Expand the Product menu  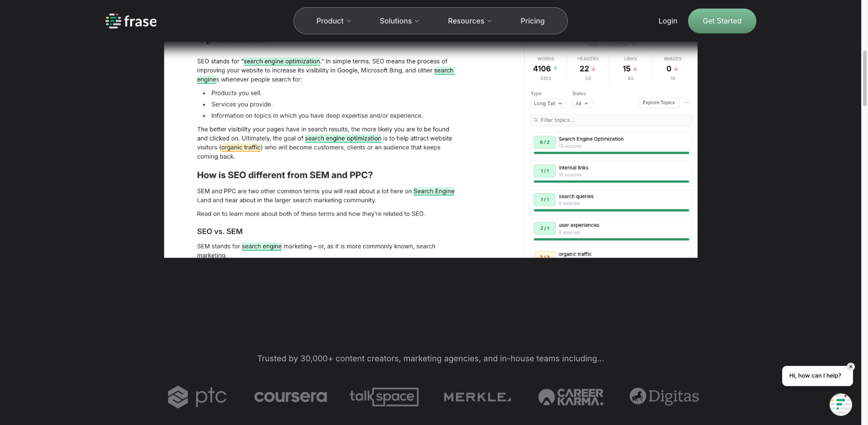click(333, 21)
